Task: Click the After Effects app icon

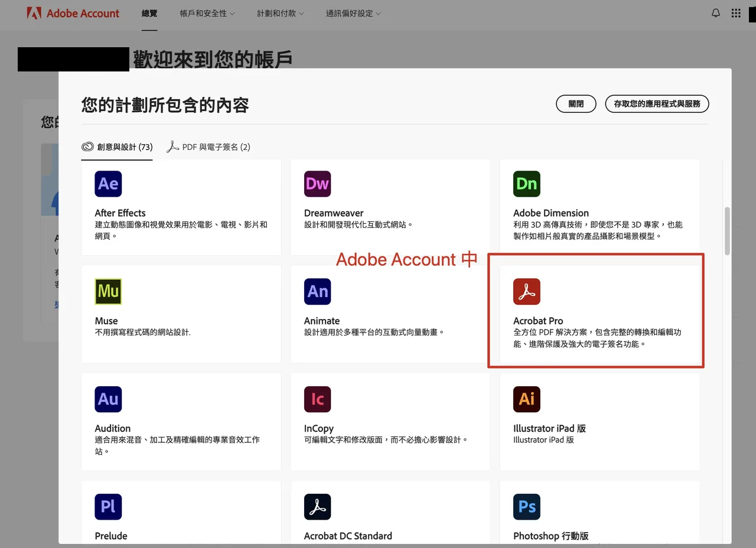Action: point(108,184)
